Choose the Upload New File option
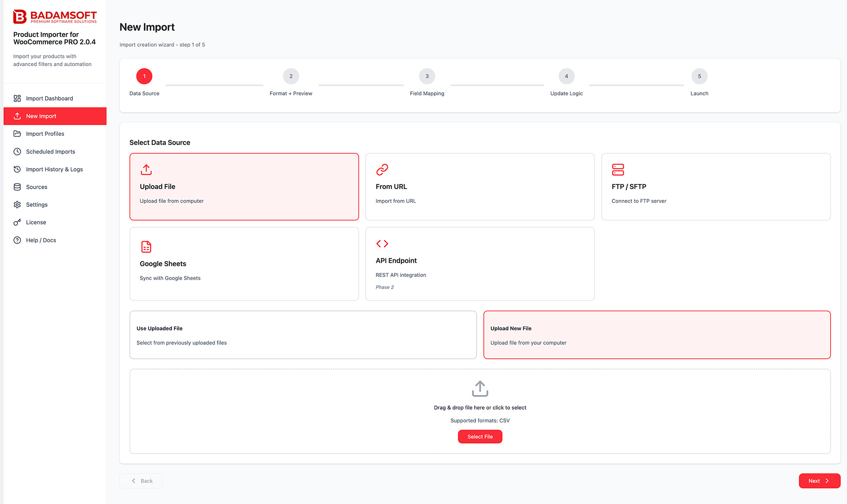Screen dimensions: 847x504 [x=656, y=335]
